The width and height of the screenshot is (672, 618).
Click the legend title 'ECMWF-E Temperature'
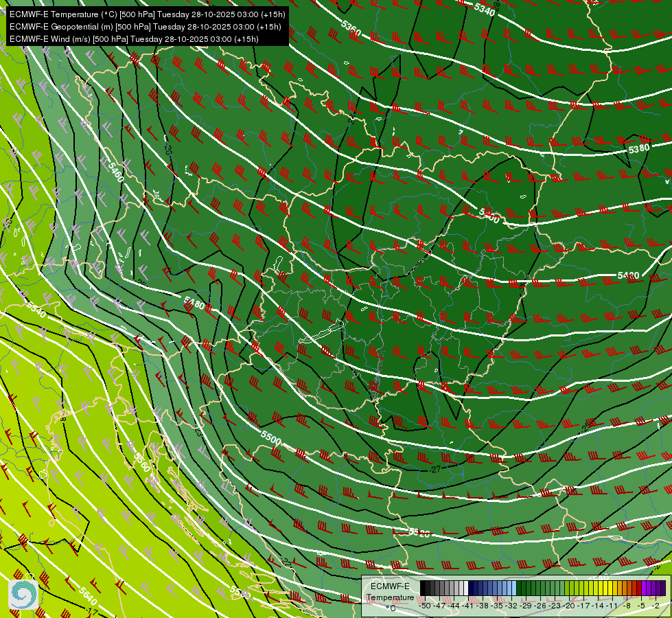[x=390, y=592]
